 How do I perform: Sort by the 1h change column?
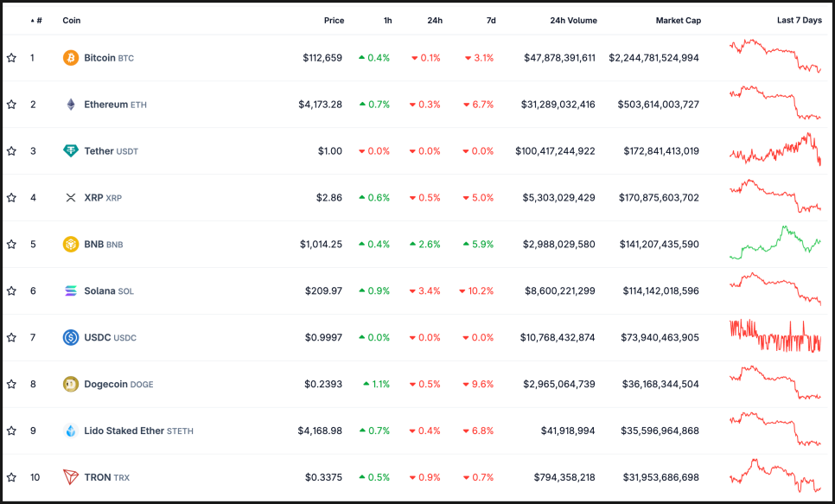(x=387, y=20)
